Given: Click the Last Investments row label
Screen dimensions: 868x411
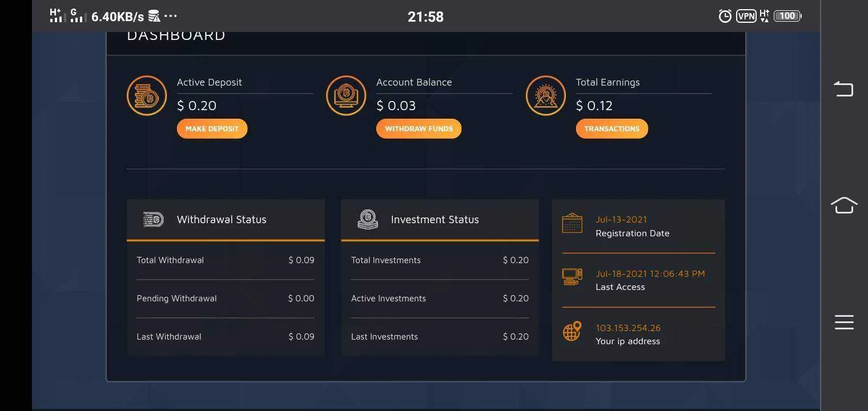Looking at the screenshot, I should tap(384, 337).
